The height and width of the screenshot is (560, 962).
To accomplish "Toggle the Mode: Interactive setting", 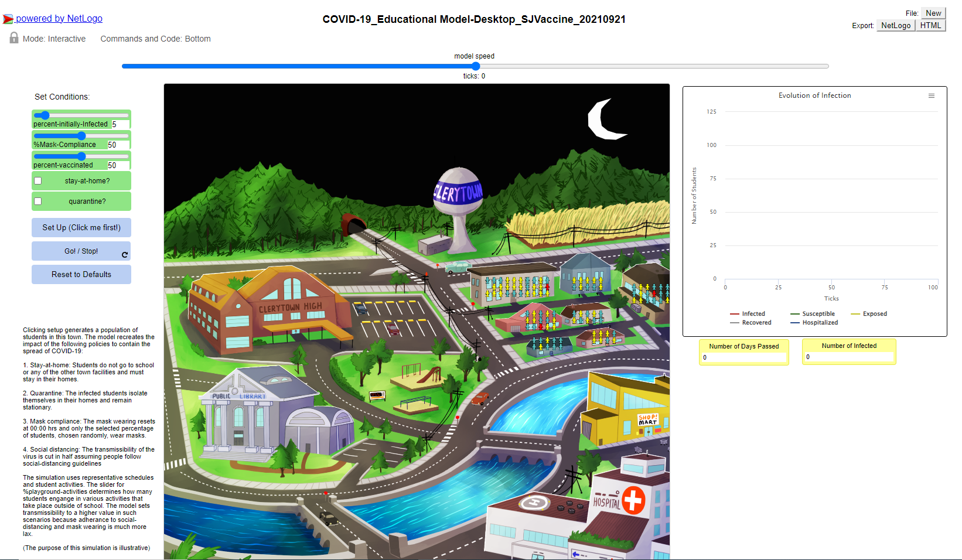I will 54,39.
